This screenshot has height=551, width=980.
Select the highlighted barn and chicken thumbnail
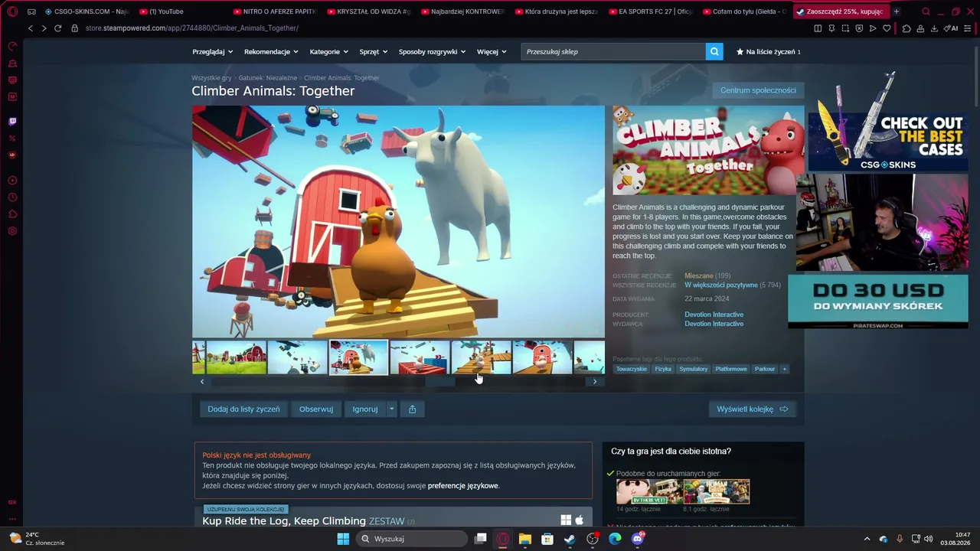tap(359, 357)
